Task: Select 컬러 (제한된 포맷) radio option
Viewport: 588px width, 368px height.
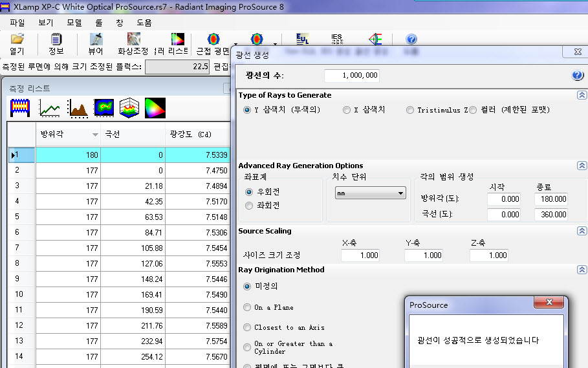Action: 473,110
